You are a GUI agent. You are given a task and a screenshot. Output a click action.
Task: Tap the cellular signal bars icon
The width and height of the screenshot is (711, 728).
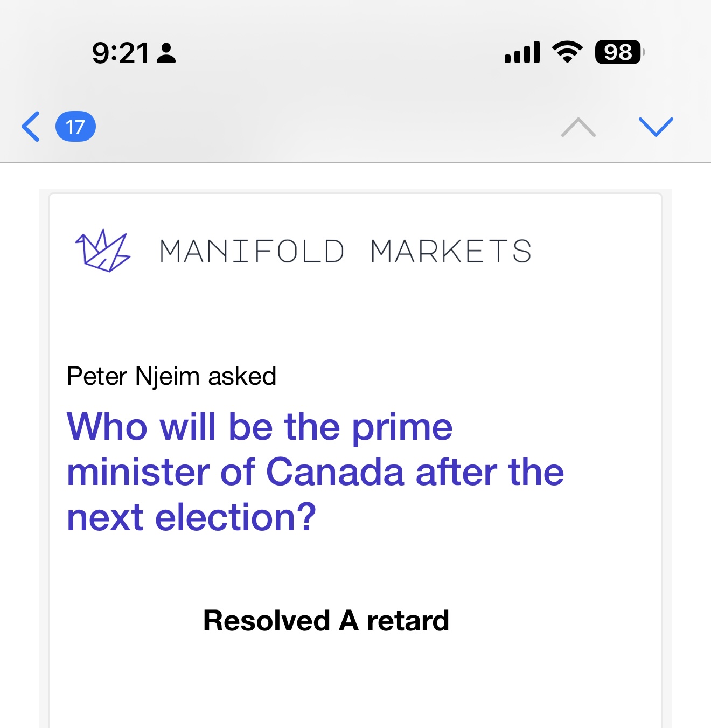(522, 52)
